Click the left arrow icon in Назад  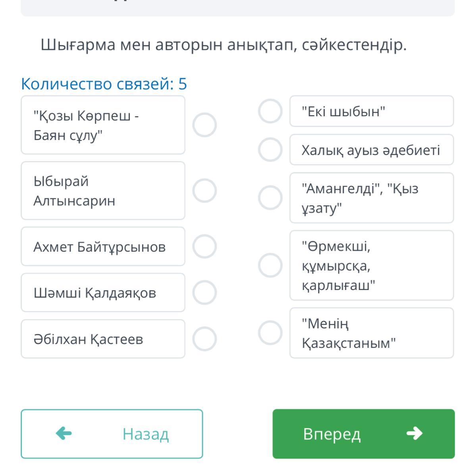click(64, 434)
